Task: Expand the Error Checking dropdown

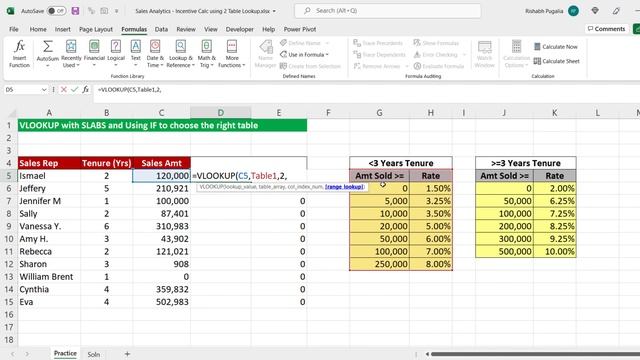Action: pyautogui.click(x=464, y=54)
